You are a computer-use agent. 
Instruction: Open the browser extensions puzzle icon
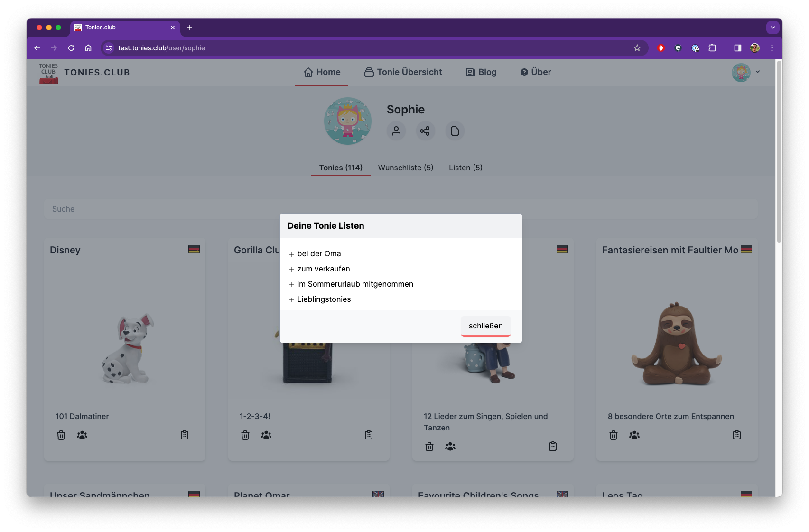pyautogui.click(x=712, y=48)
